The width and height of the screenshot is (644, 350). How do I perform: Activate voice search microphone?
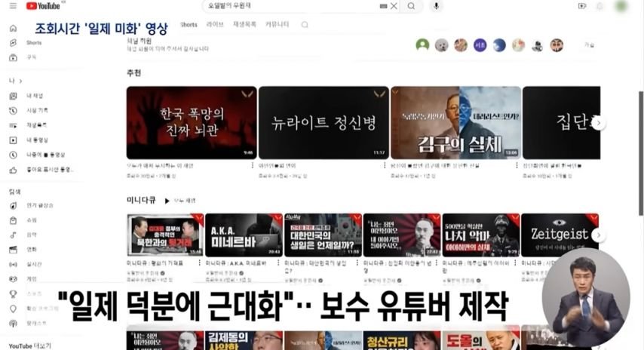pyautogui.click(x=435, y=6)
